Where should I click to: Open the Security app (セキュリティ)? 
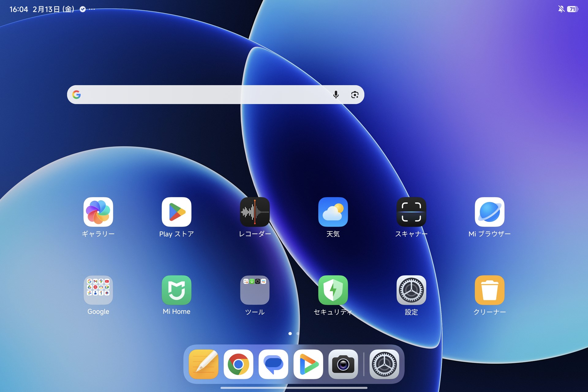point(333,290)
